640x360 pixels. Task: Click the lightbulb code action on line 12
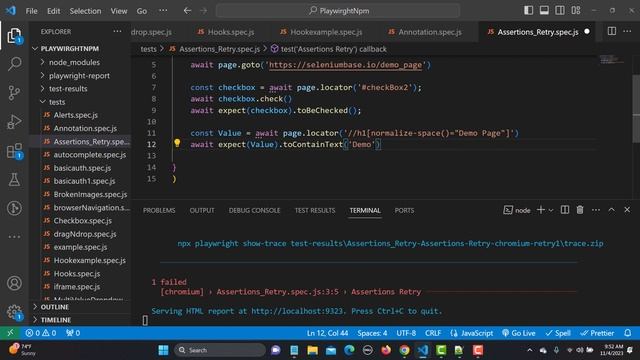(x=177, y=143)
